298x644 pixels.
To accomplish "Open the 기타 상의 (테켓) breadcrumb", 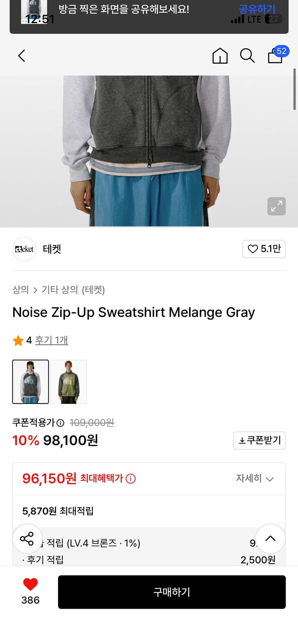I will tap(73, 290).
